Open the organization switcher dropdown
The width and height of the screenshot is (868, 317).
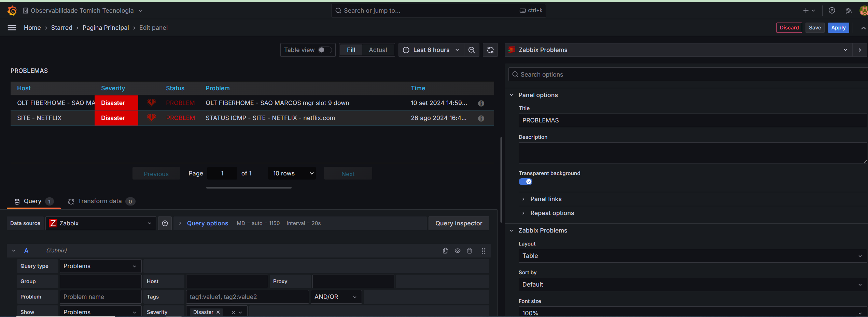83,11
